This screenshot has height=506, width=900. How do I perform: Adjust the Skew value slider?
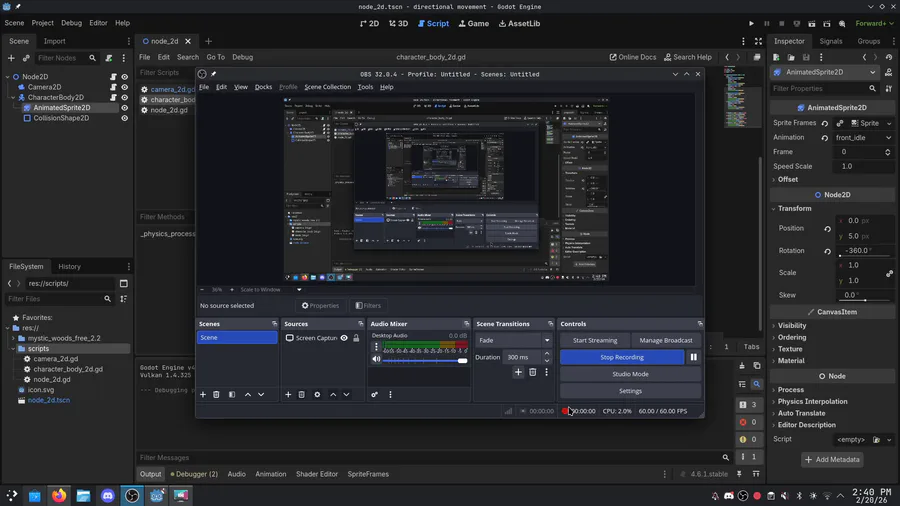[x=865, y=300]
